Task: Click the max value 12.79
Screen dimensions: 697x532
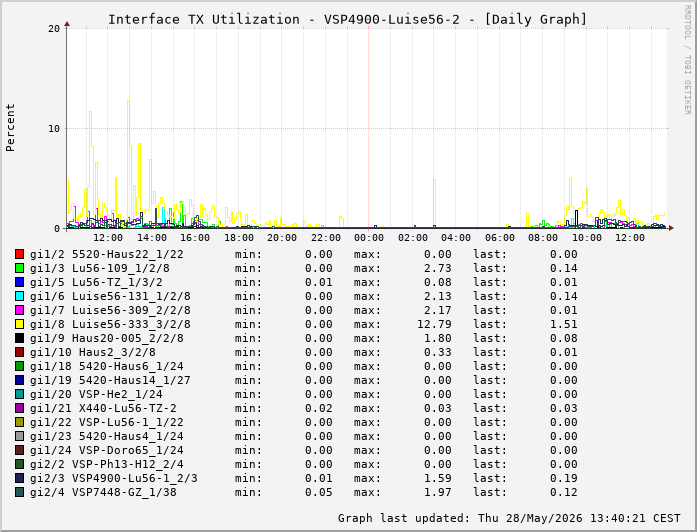Action: pos(434,324)
